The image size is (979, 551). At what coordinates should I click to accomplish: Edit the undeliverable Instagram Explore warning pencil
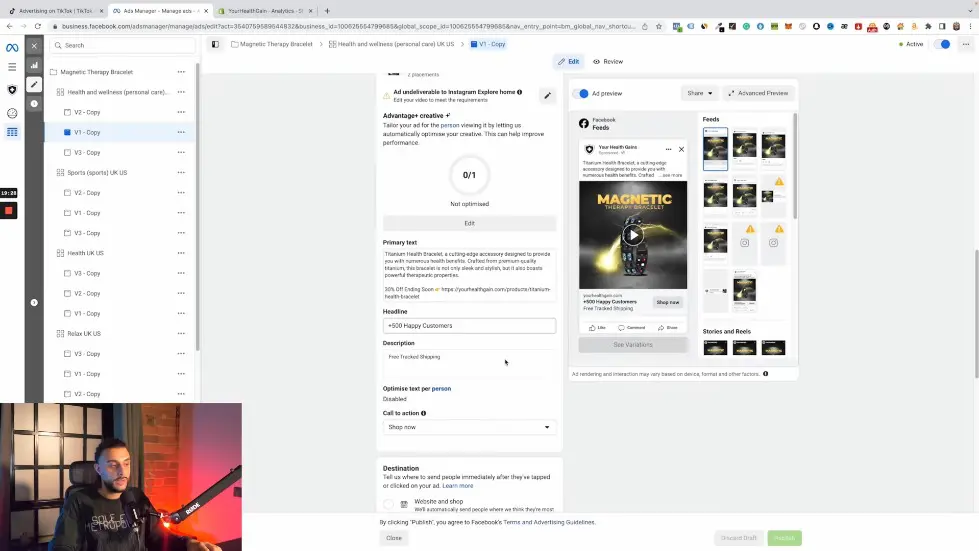pos(547,95)
